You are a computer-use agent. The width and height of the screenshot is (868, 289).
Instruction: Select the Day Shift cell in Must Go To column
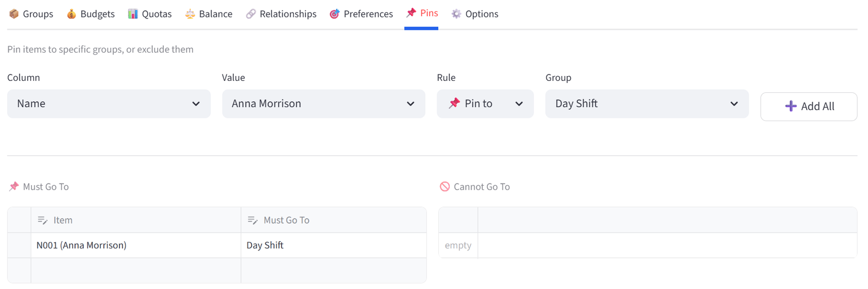pyautogui.click(x=334, y=245)
